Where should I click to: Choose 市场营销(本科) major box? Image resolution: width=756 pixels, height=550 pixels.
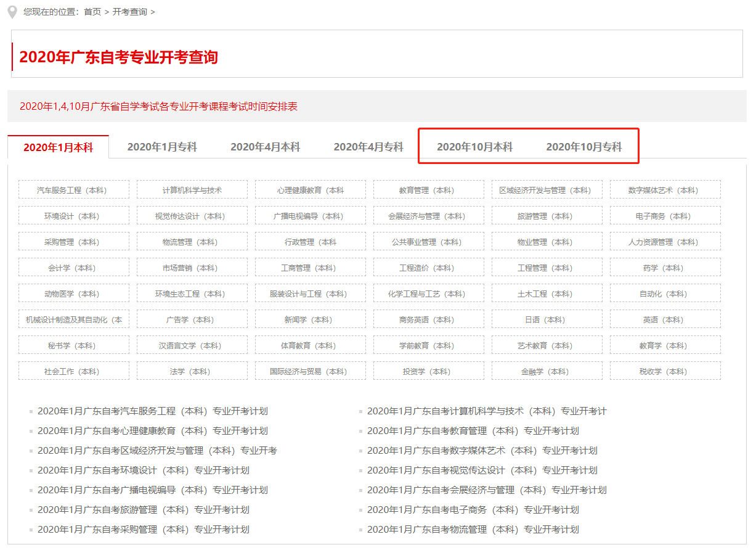click(192, 268)
